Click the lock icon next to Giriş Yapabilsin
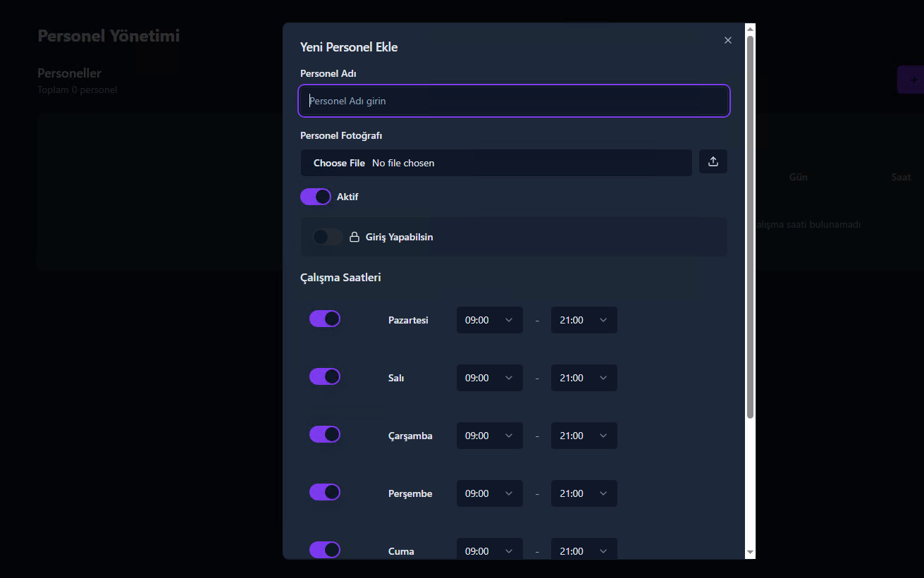Viewport: 924px width, 578px height. coord(355,237)
